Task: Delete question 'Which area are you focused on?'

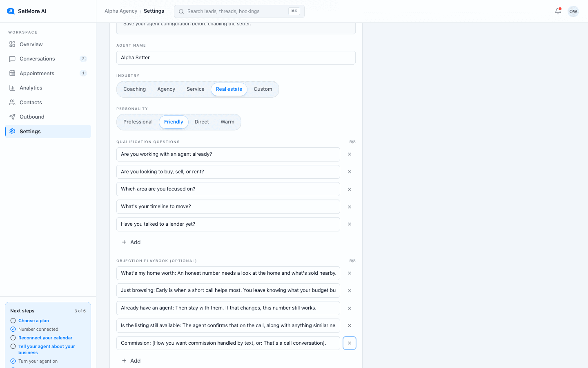Action: 350,189
